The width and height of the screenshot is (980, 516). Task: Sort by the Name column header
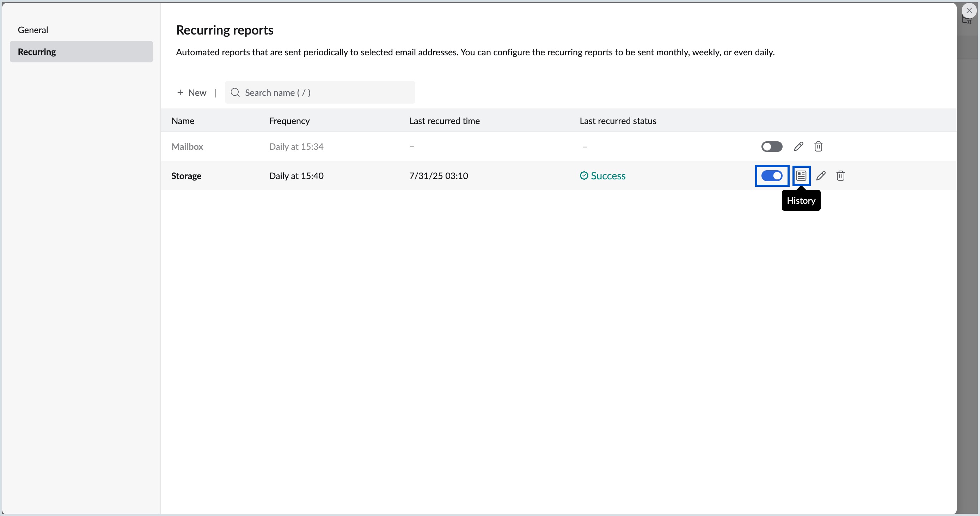click(x=183, y=121)
